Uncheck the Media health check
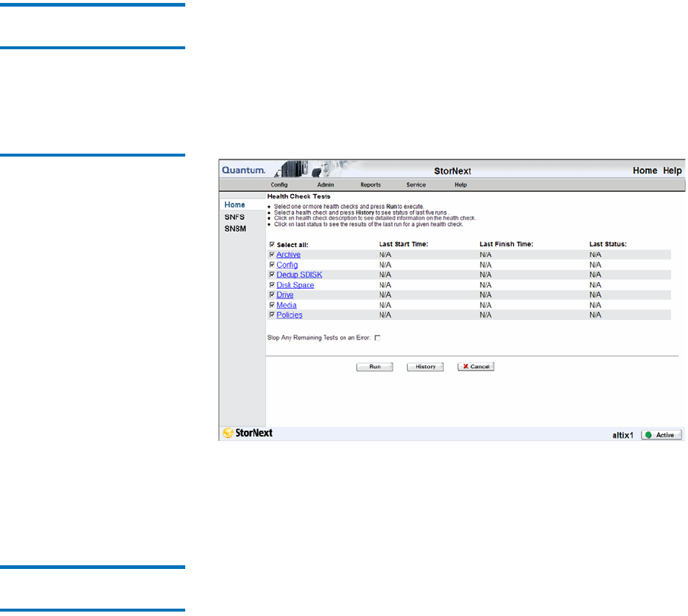This screenshot has width=688, height=616. click(x=272, y=305)
